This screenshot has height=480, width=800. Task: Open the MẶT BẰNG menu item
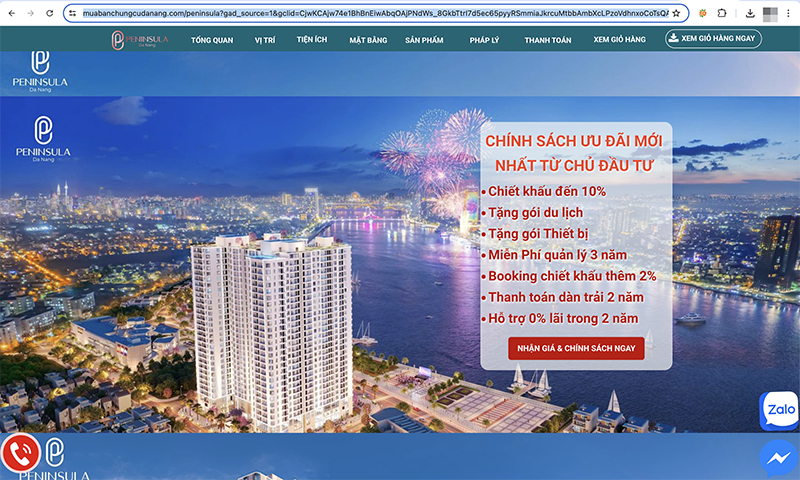[368, 40]
